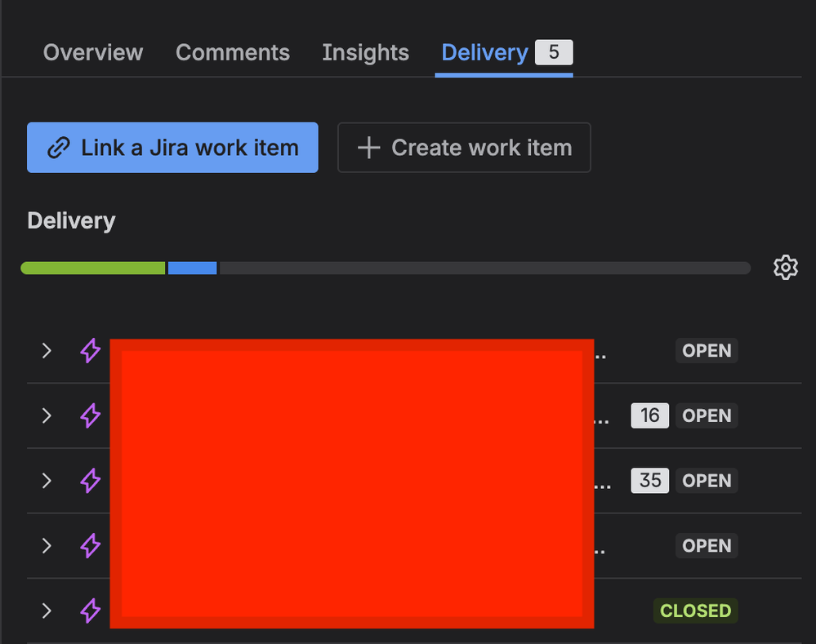
Task: Expand the CLOSED work item at the bottom
Action: pos(47,611)
